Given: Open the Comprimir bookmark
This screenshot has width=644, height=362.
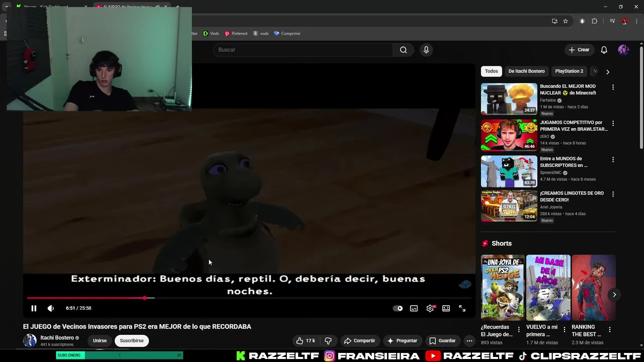Looking at the screenshot, I should 287,34.
